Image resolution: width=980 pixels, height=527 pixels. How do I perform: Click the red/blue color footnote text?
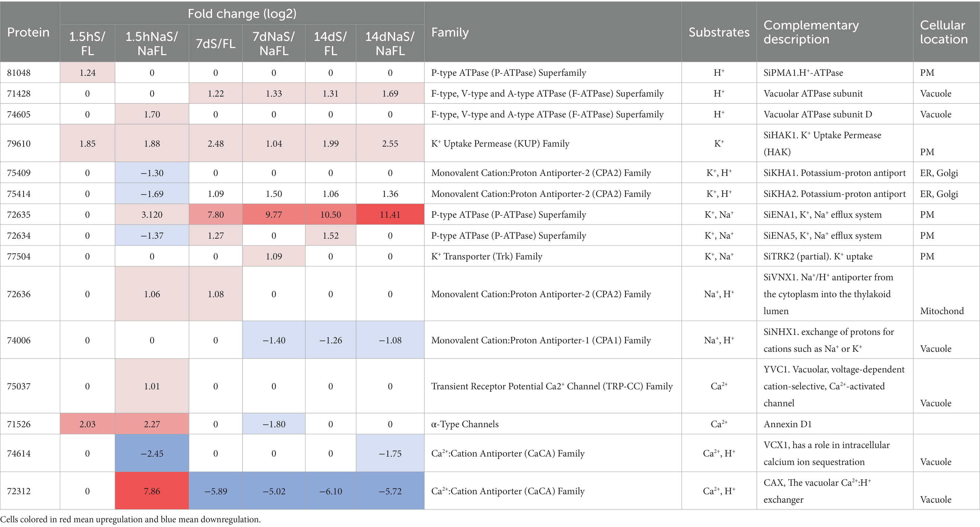pos(131,520)
